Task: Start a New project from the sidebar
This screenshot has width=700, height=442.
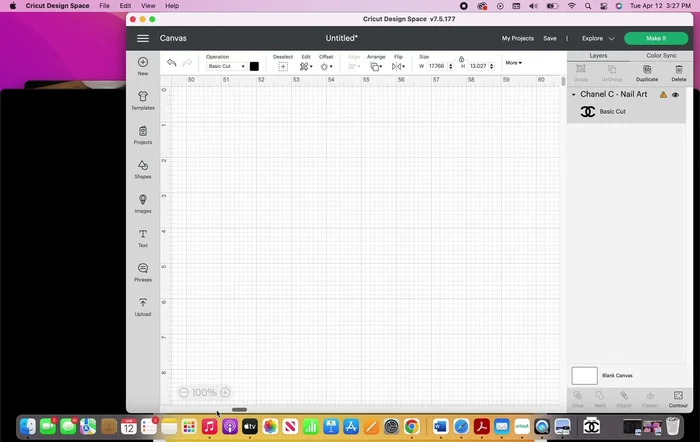Action: tap(143, 66)
